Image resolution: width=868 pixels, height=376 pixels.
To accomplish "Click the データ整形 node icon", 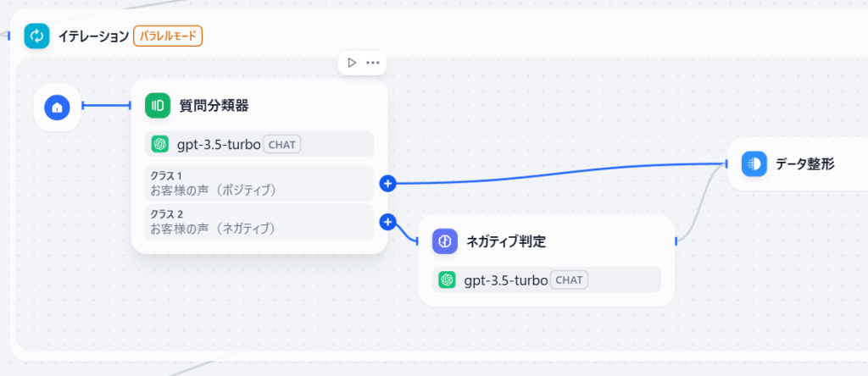I will (754, 163).
